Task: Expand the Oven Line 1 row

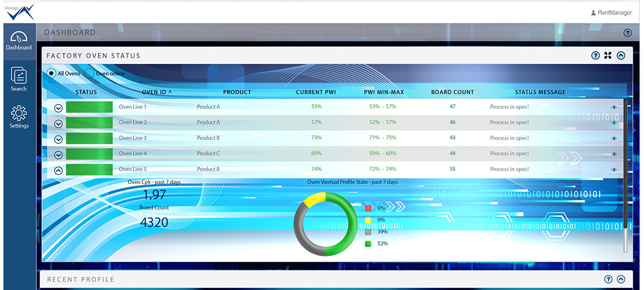Action: click(58, 108)
